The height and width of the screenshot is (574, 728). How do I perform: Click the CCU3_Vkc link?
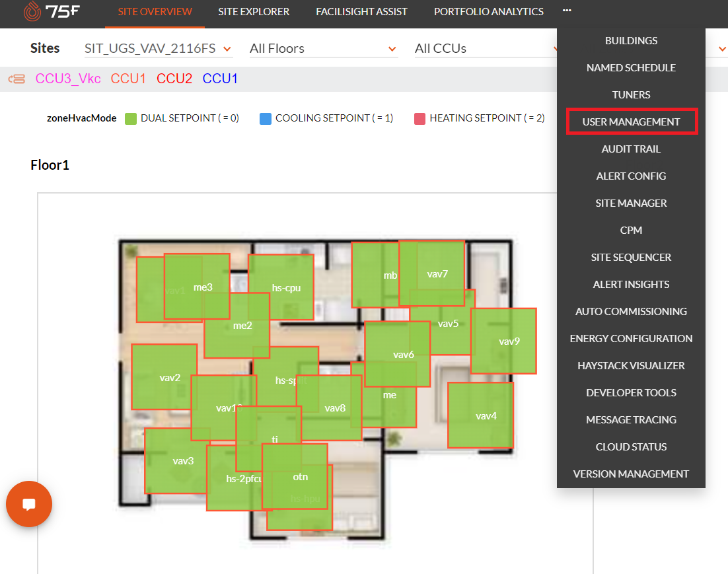point(68,79)
